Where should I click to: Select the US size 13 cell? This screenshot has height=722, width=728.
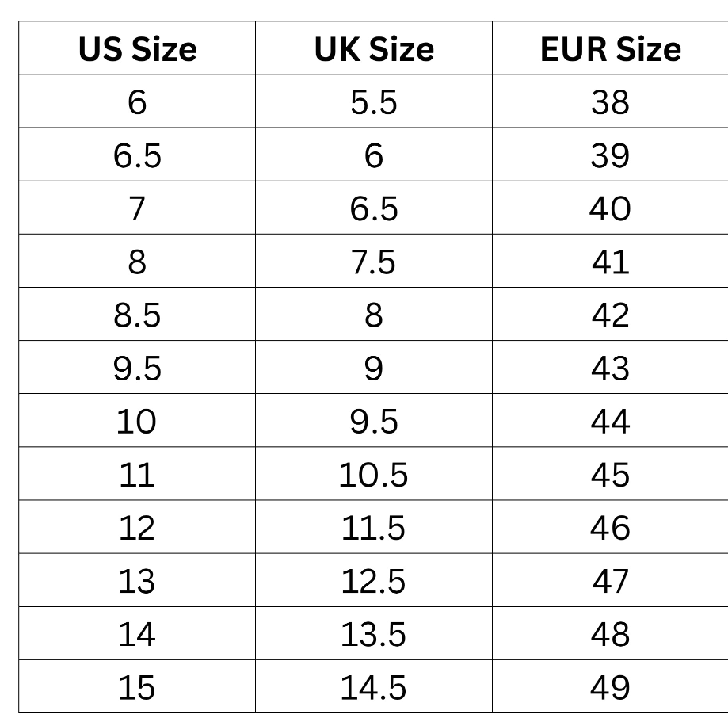click(x=137, y=581)
